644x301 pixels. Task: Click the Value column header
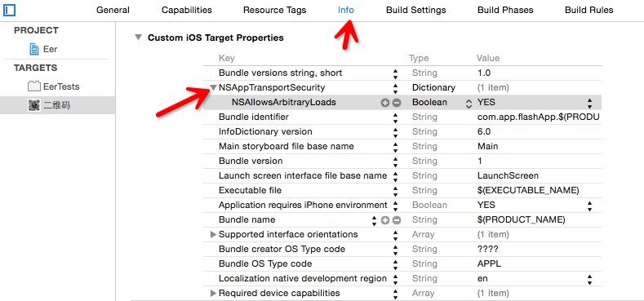(x=488, y=58)
